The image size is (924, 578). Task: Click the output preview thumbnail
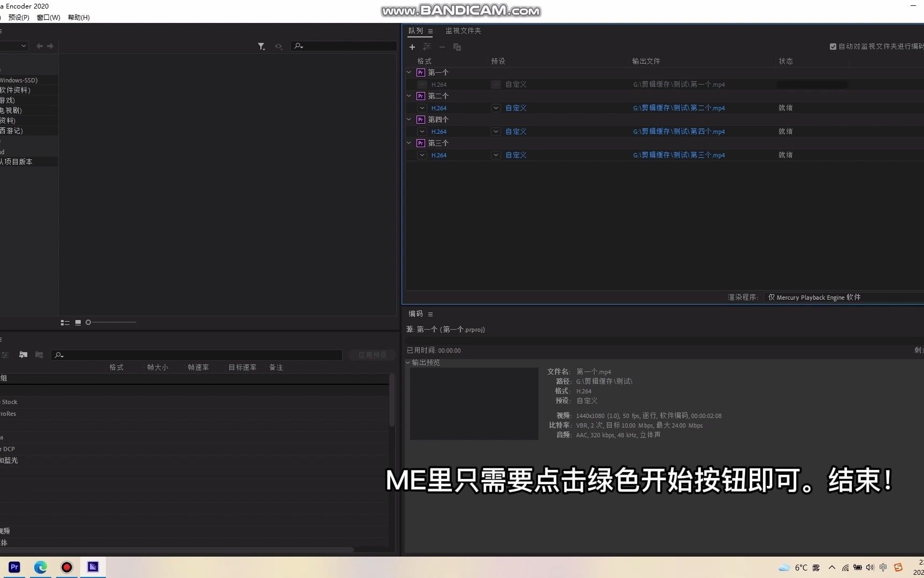pyautogui.click(x=474, y=404)
